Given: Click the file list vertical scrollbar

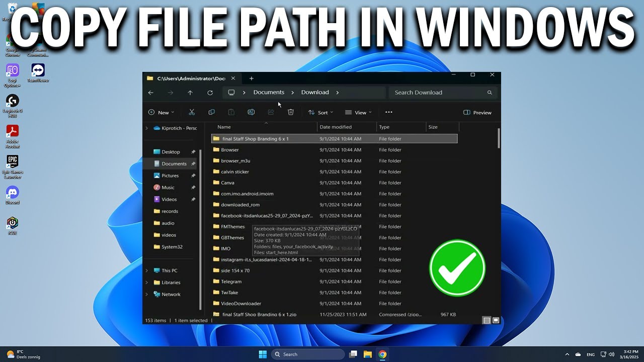Looking at the screenshot, I should tap(499, 138).
